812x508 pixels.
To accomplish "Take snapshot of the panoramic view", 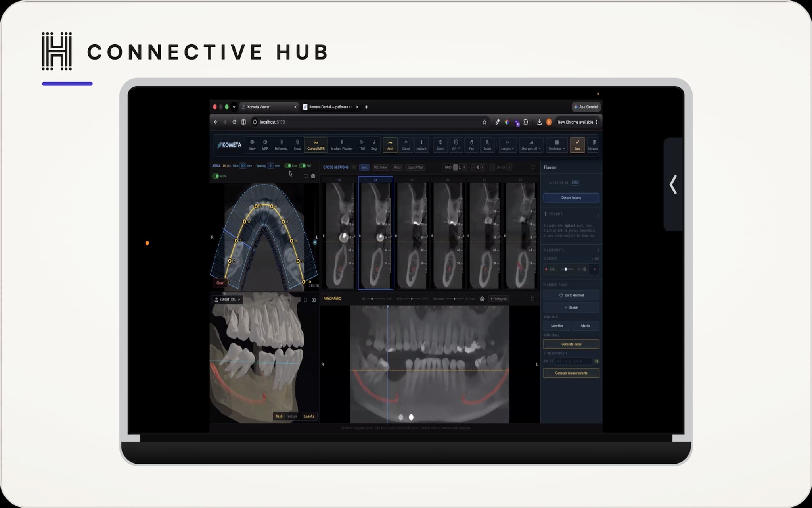I will click(x=482, y=299).
